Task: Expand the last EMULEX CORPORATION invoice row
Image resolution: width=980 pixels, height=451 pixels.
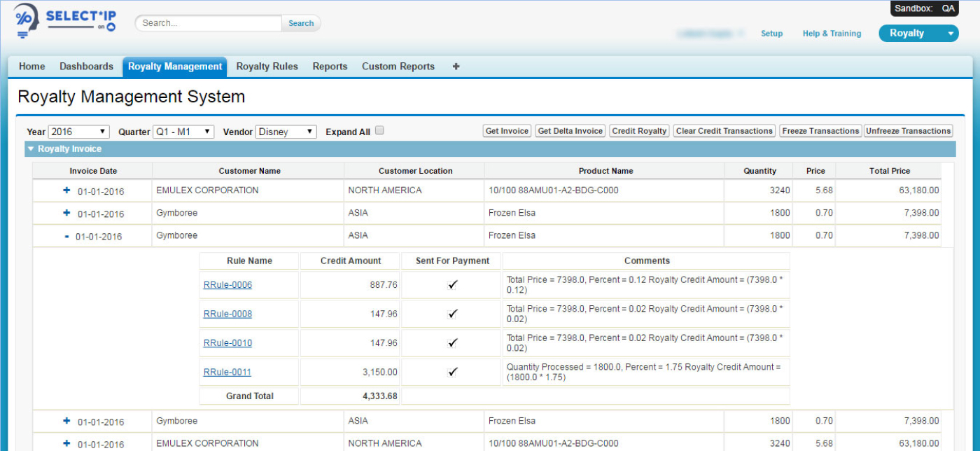Action: 67,443
